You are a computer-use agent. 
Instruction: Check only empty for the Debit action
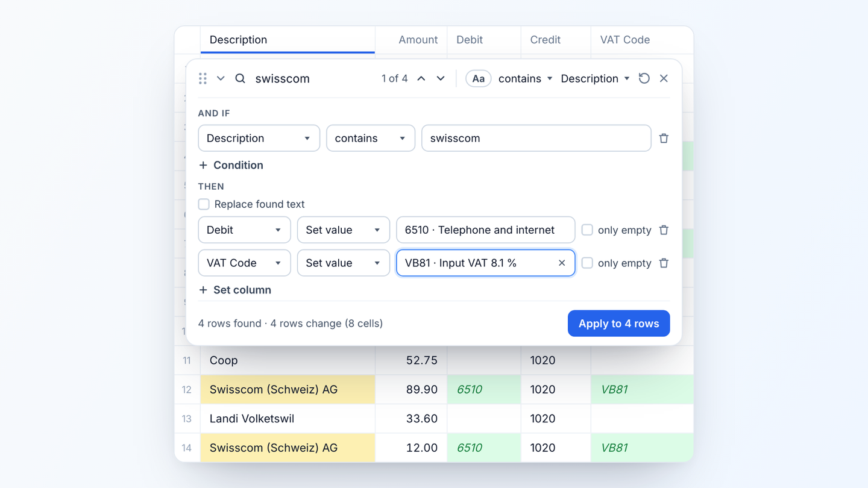(x=587, y=230)
